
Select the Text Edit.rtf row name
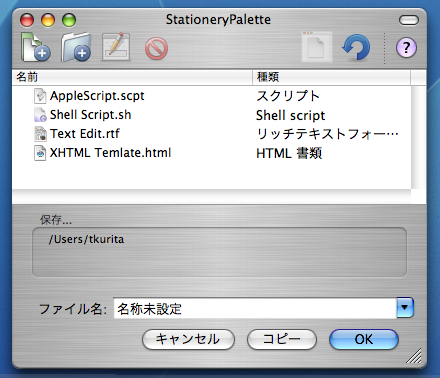pos(85,134)
